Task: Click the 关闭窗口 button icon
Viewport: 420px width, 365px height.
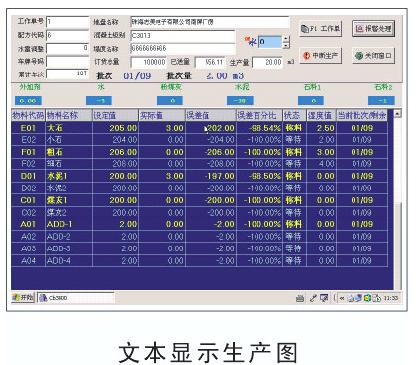Action: click(x=359, y=55)
